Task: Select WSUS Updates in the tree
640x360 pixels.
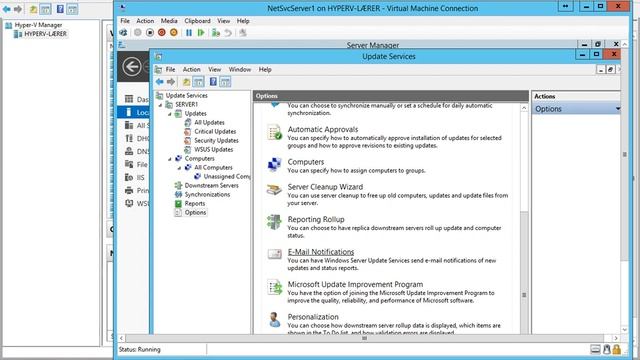Action: [x=213, y=149]
